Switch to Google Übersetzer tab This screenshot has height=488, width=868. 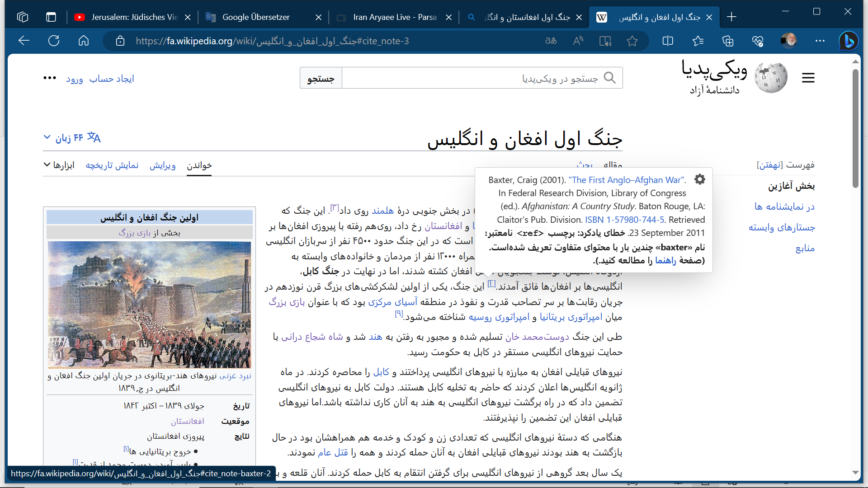tap(256, 17)
